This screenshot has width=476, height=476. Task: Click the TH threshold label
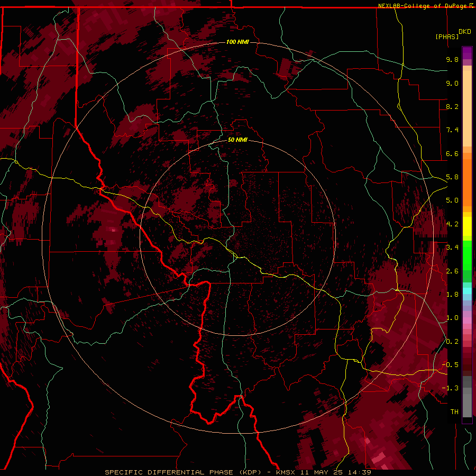pos(454,412)
